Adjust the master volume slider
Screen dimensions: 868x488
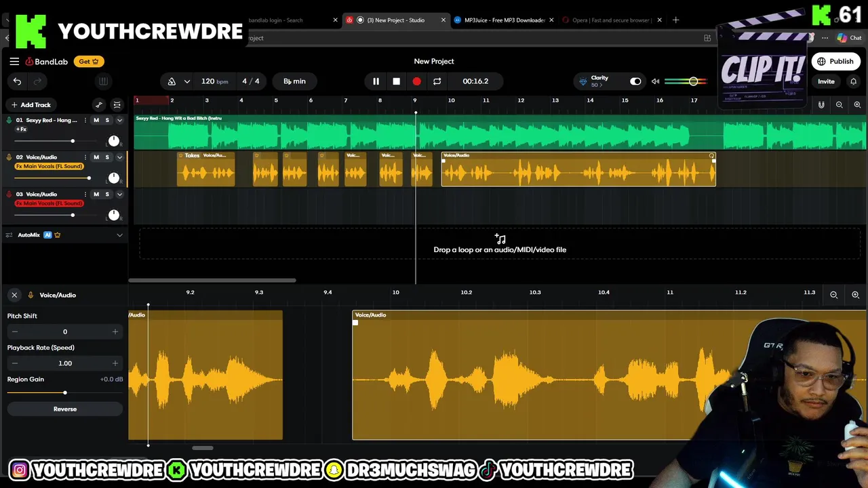click(x=686, y=81)
